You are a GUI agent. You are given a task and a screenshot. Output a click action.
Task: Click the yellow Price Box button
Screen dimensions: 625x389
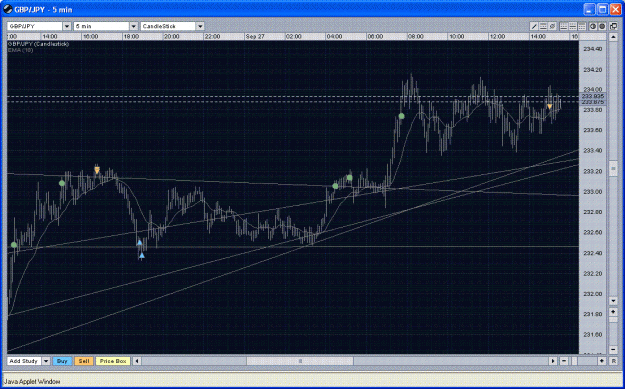tap(113, 361)
